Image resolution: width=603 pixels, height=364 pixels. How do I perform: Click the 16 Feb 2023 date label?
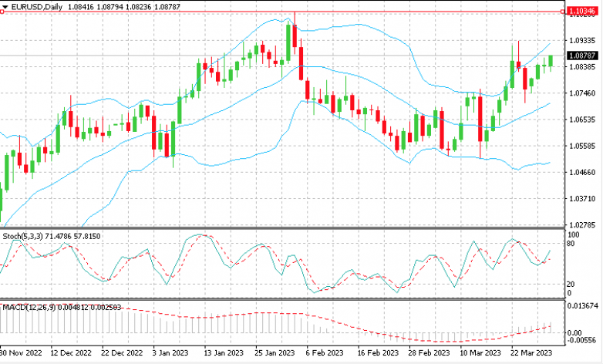coord(377,353)
